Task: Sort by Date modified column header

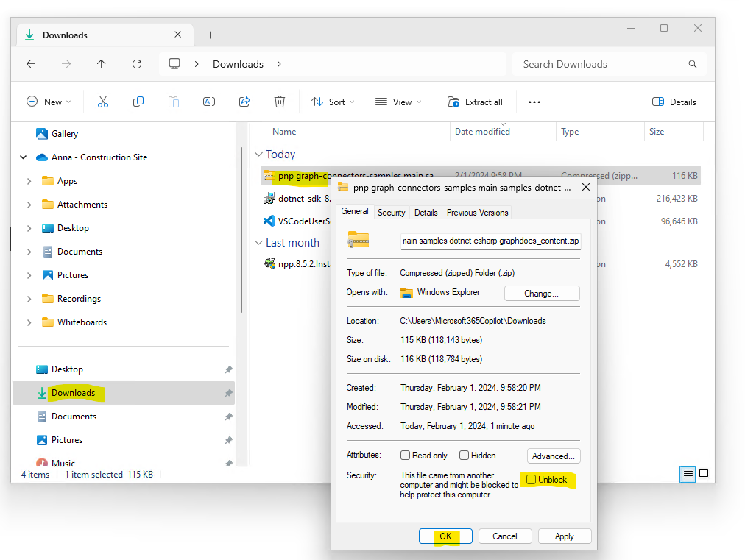Action: tap(482, 132)
